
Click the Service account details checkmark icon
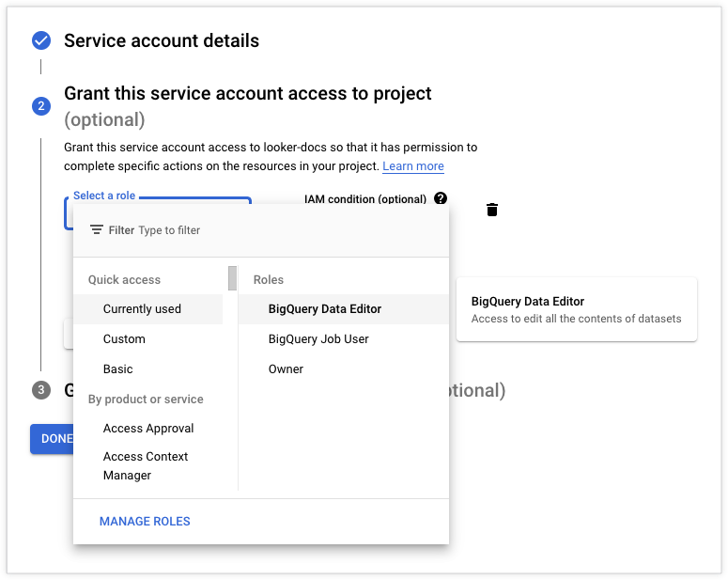pos(40,40)
